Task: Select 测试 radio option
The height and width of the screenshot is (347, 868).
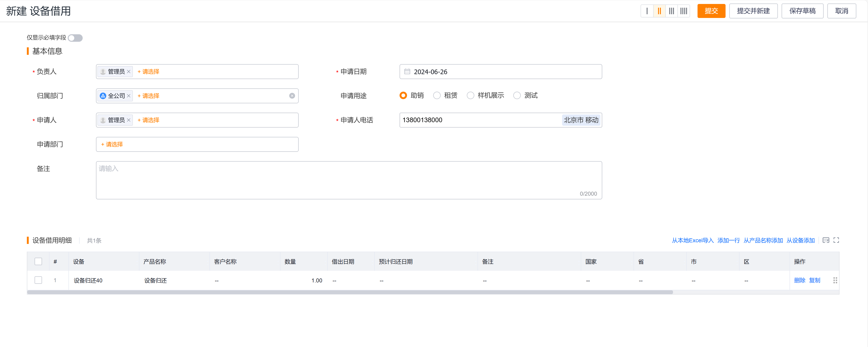Action: coord(517,96)
